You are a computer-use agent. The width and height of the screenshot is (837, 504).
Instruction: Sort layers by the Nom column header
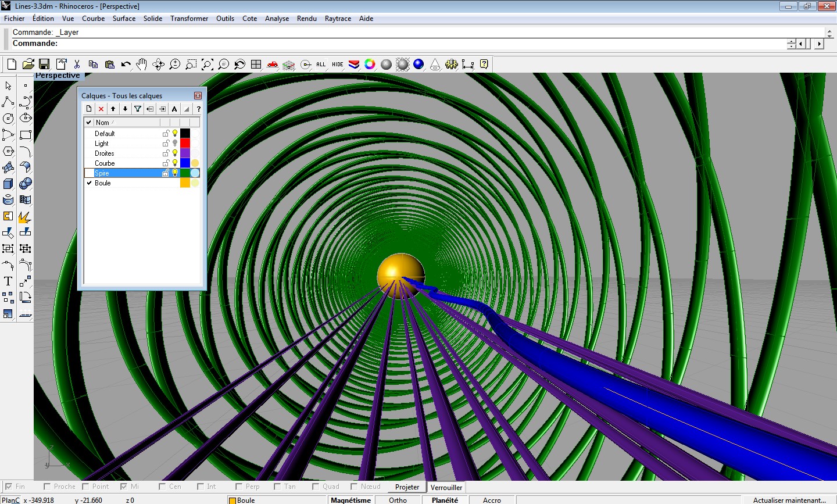click(126, 122)
